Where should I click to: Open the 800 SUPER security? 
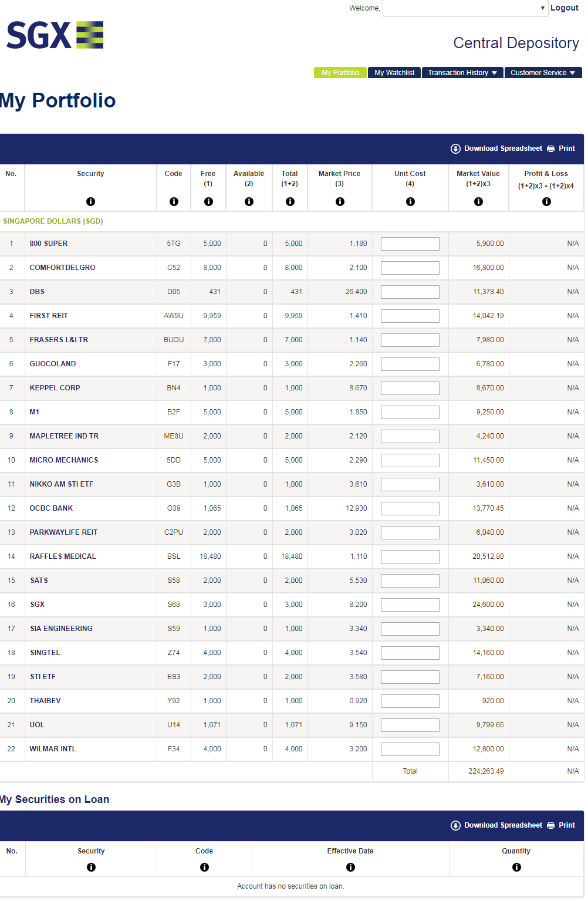pyautogui.click(x=49, y=244)
